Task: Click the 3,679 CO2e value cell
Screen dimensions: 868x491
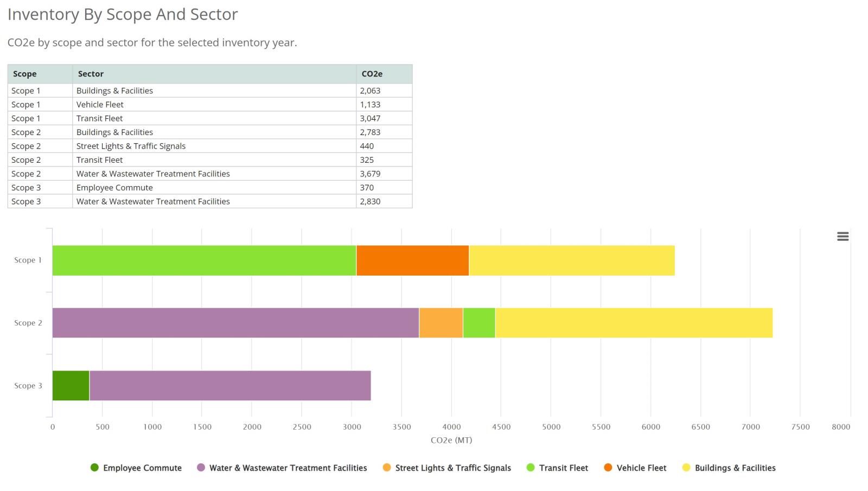Action: coord(384,174)
